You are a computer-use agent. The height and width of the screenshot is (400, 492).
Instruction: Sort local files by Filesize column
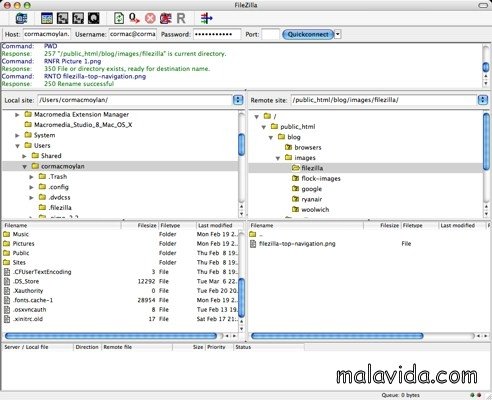140,226
